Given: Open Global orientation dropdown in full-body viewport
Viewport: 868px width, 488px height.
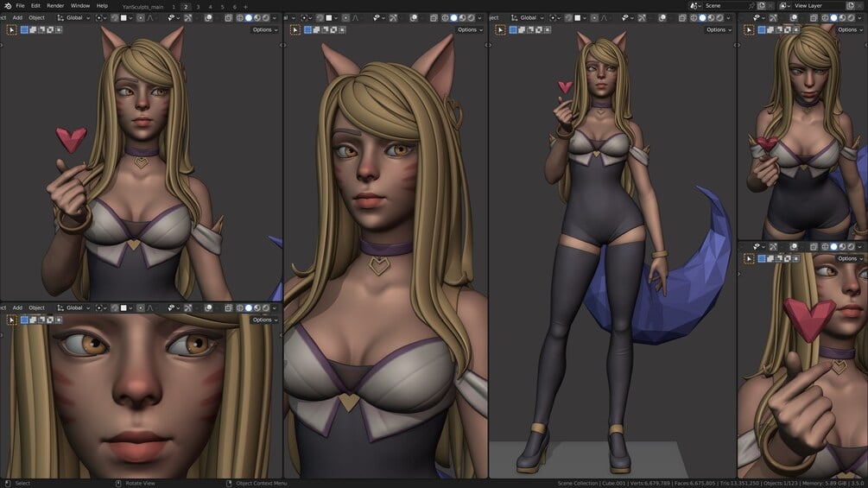Looking at the screenshot, I should [x=527, y=17].
